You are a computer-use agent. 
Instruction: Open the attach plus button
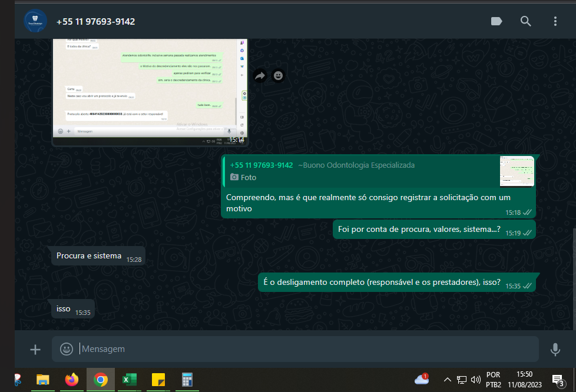pyautogui.click(x=35, y=349)
